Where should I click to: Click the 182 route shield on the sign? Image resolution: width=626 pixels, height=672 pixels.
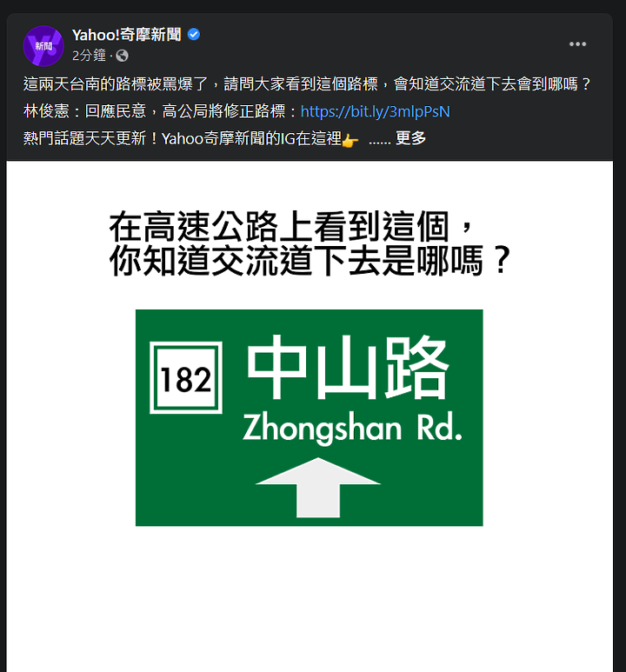pyautogui.click(x=186, y=377)
